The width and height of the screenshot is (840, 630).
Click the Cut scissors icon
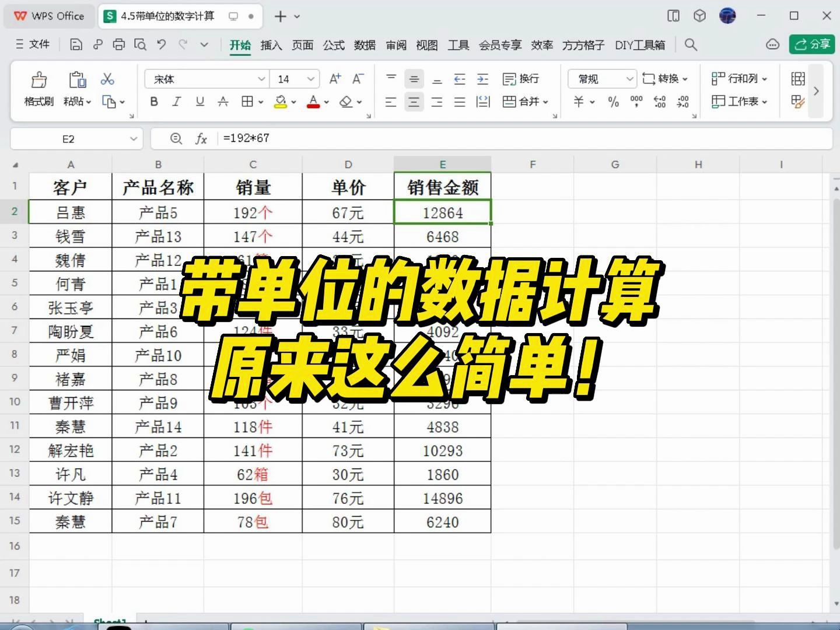(x=107, y=79)
